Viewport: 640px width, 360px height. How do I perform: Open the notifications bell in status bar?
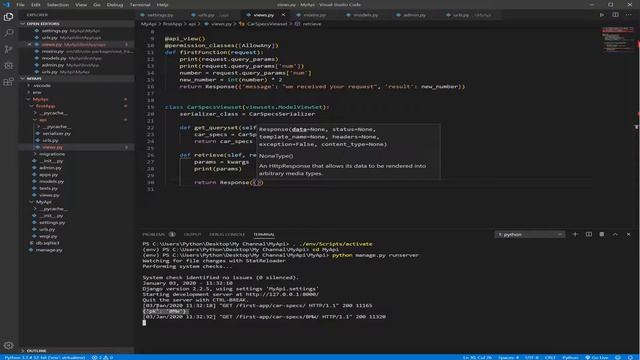click(630, 357)
